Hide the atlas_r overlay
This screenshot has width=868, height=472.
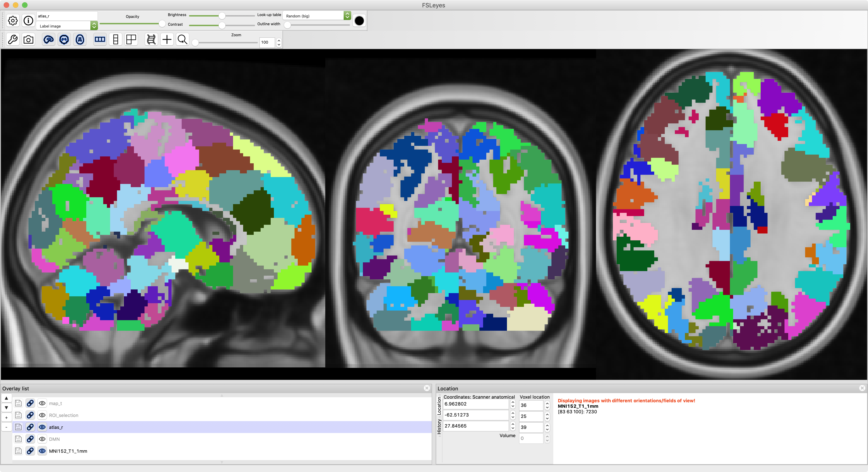(x=42, y=427)
